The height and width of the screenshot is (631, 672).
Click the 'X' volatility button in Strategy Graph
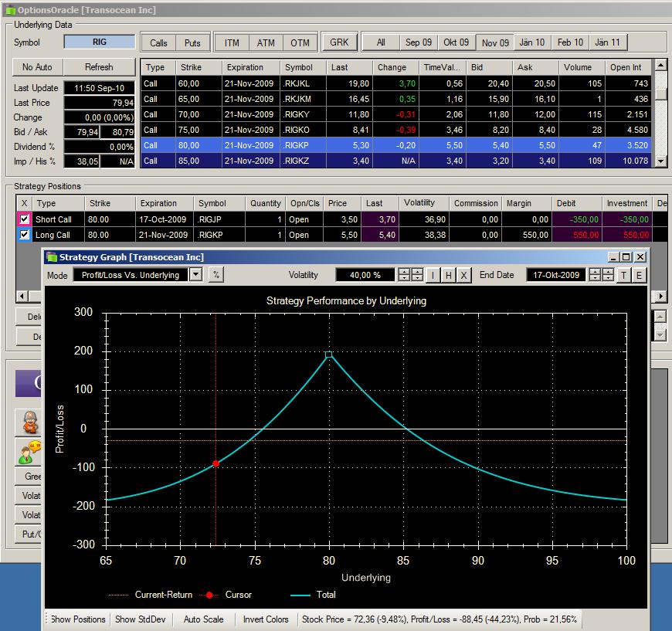coord(463,275)
